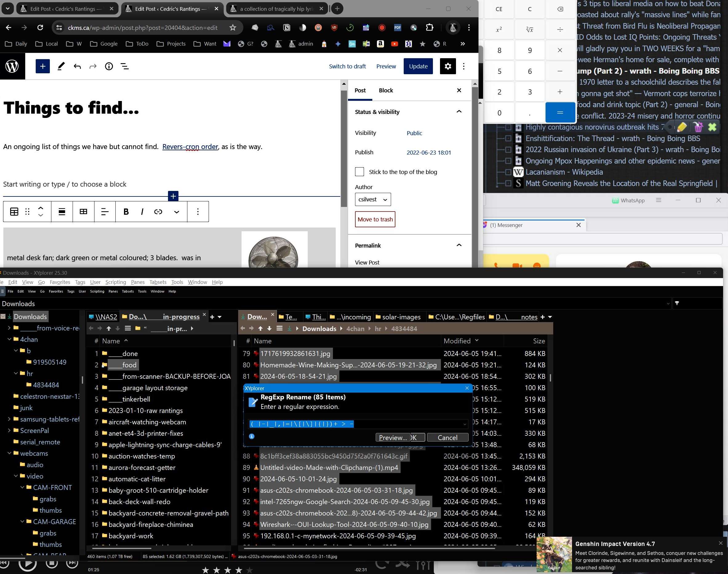Open the editor settings gear icon

click(448, 66)
